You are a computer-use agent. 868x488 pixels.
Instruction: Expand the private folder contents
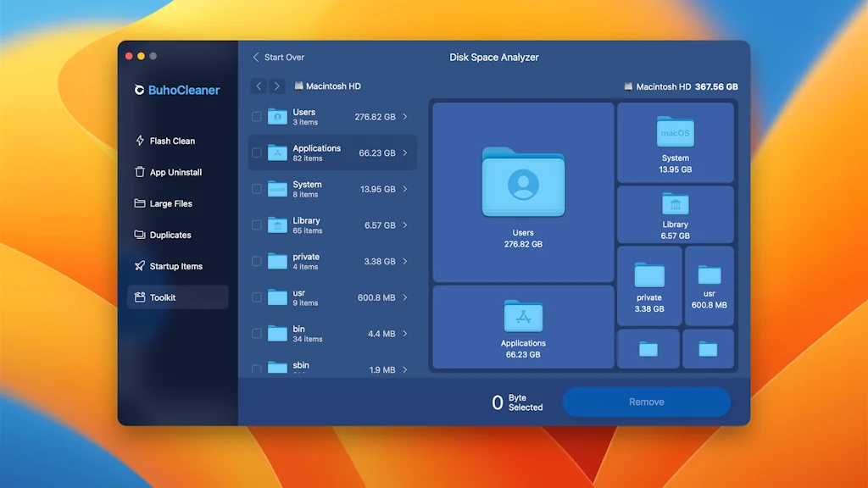coord(404,261)
